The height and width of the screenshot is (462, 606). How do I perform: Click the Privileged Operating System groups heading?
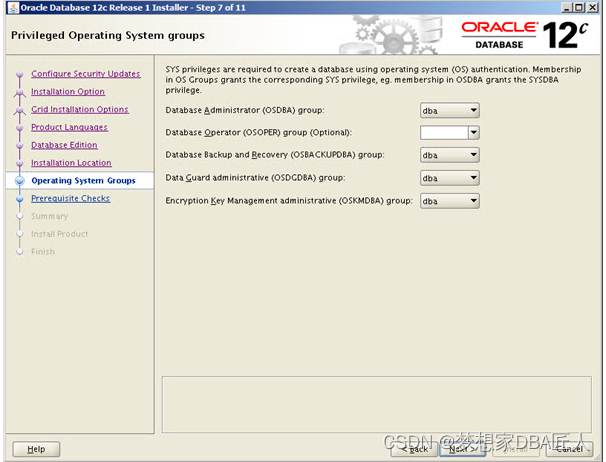[108, 35]
